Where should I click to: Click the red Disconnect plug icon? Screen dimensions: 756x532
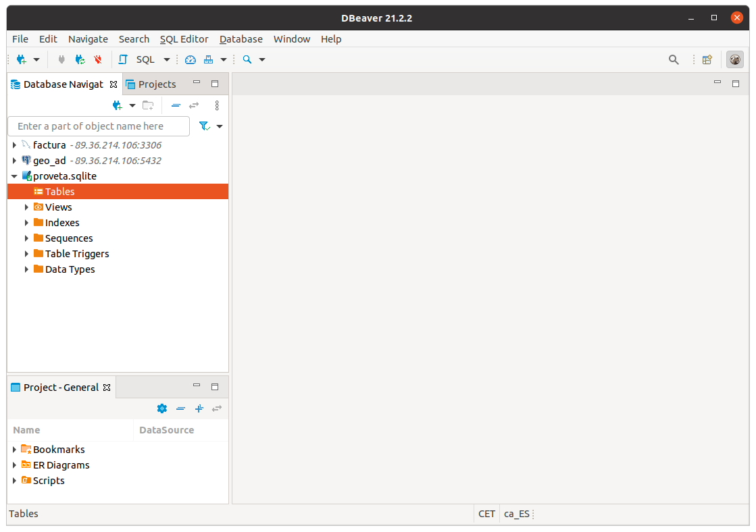click(99, 59)
